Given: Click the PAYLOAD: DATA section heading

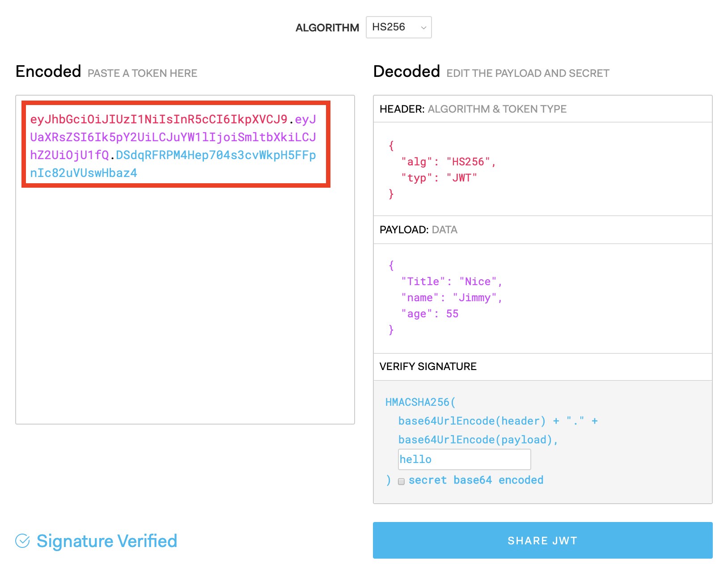Looking at the screenshot, I should pos(418,230).
